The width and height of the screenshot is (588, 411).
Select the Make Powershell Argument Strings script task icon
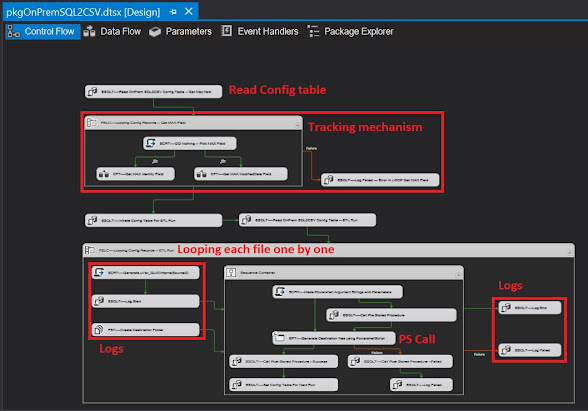(280, 292)
